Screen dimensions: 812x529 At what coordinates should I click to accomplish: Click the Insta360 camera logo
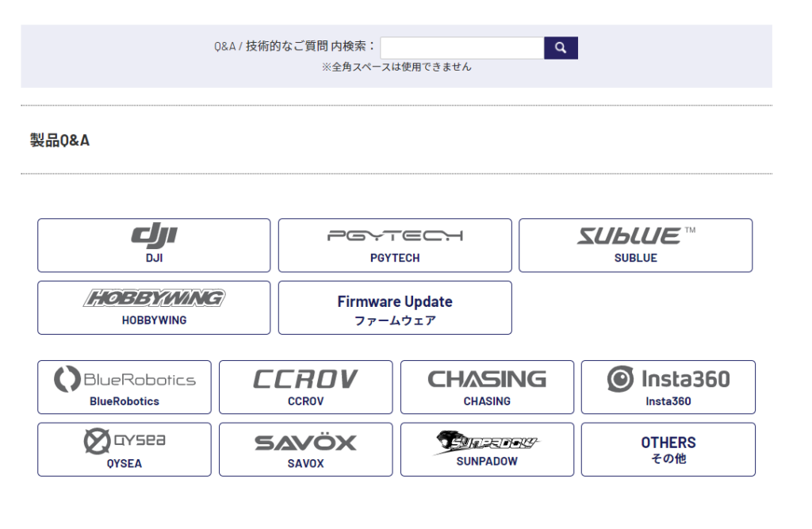pos(668,379)
